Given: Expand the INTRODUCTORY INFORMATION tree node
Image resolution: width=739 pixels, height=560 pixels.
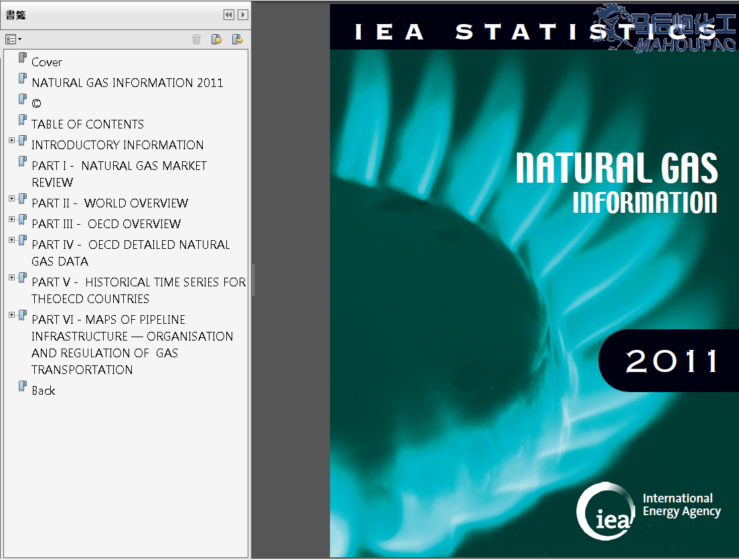Looking at the screenshot, I should click(x=12, y=141).
